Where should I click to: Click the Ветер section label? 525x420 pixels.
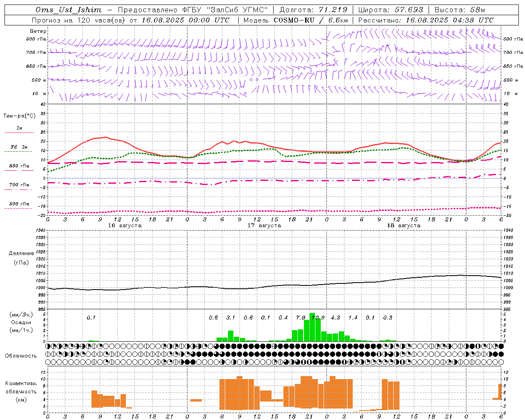(x=38, y=31)
